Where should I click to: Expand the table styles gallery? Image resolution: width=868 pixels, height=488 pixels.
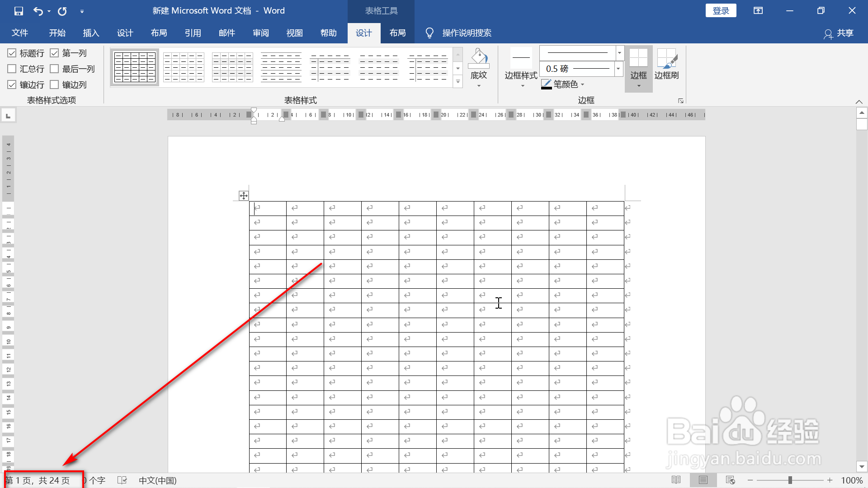(x=458, y=82)
